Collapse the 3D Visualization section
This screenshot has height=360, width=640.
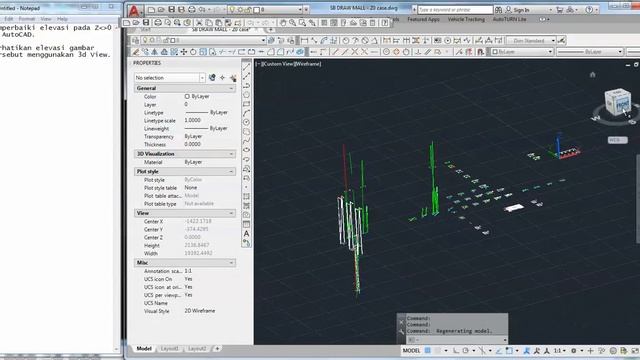[x=231, y=154]
